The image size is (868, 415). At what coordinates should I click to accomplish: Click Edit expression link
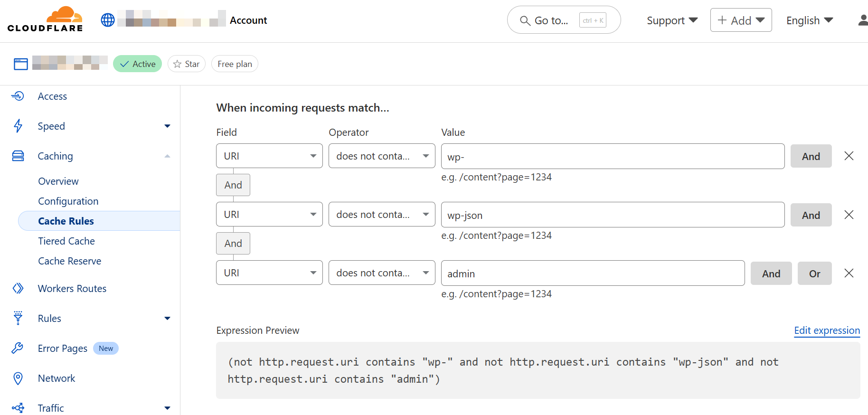827,330
